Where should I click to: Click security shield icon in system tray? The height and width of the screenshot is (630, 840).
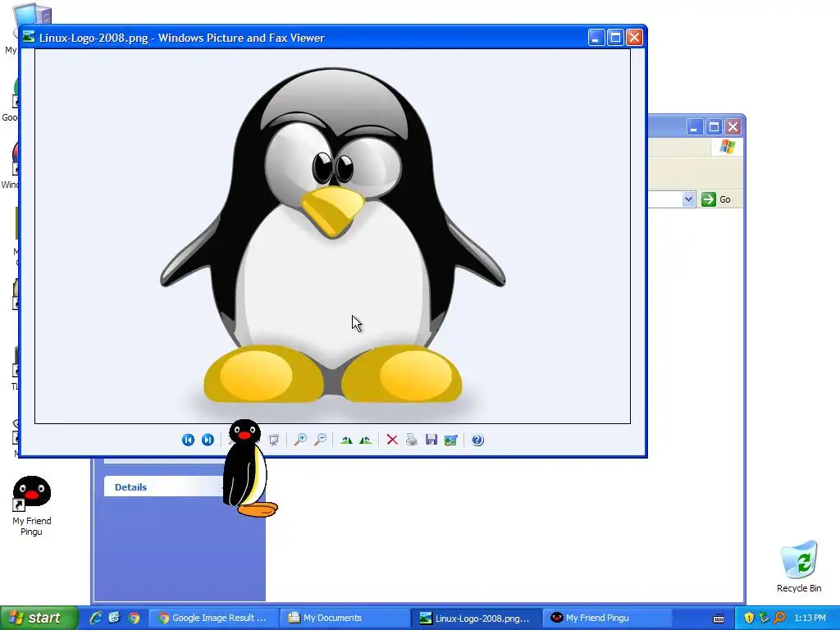pyautogui.click(x=749, y=618)
